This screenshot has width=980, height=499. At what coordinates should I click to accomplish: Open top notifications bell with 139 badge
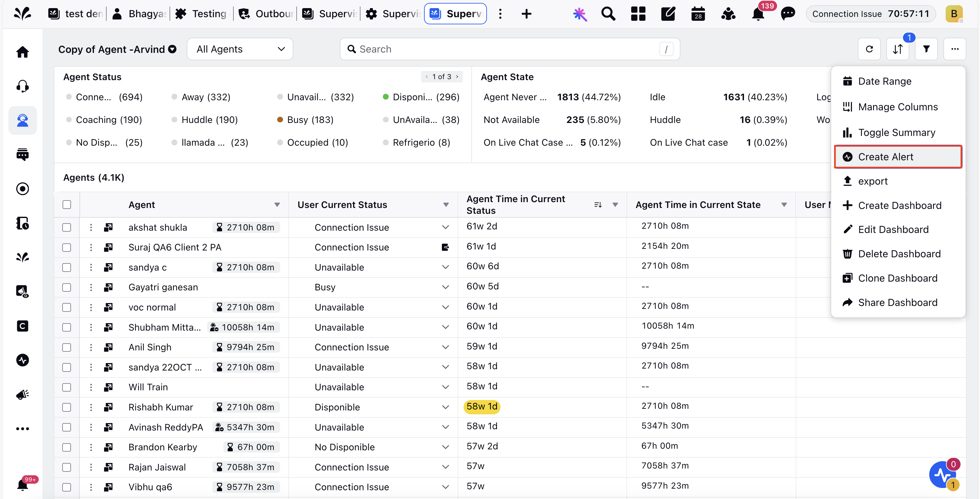(x=758, y=14)
